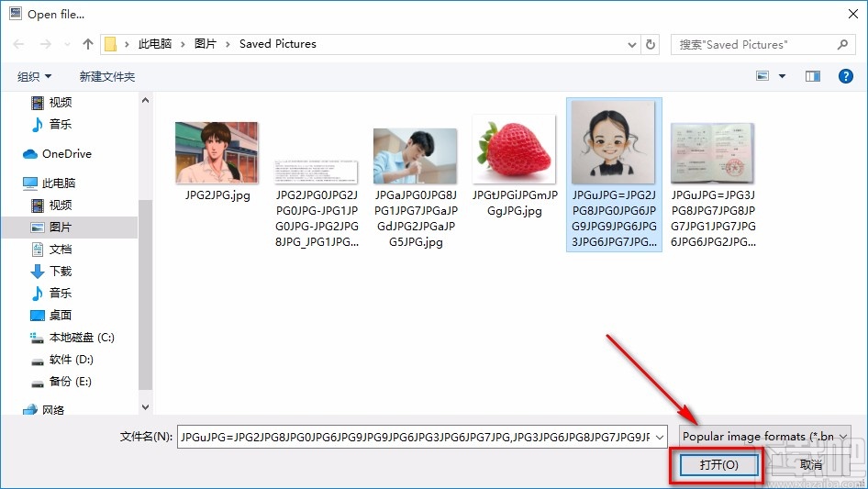Expand address bar history dropdown

pos(631,45)
